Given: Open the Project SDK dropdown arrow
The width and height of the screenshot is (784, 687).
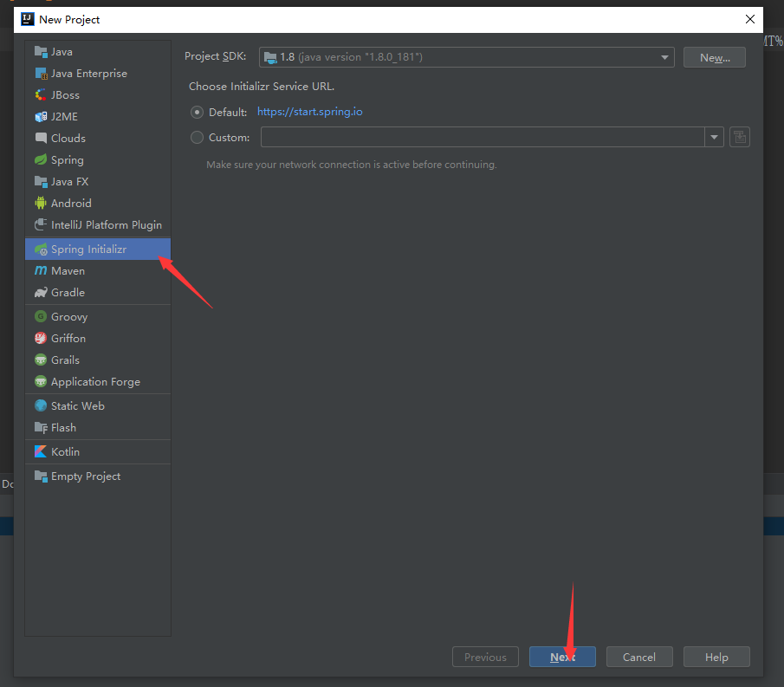Looking at the screenshot, I should pyautogui.click(x=664, y=57).
